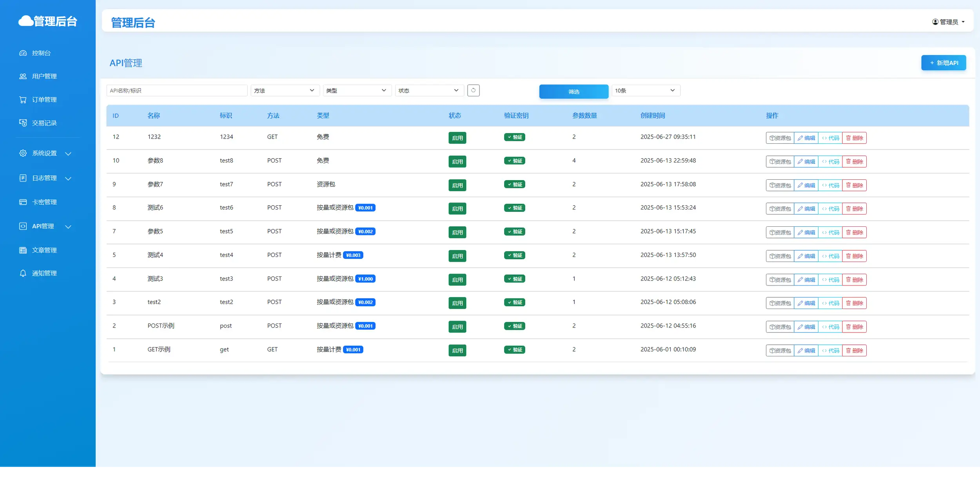Viewport: 980px width, 486px height.
Task: Click the bell icon for 通知管理
Action: (x=23, y=273)
